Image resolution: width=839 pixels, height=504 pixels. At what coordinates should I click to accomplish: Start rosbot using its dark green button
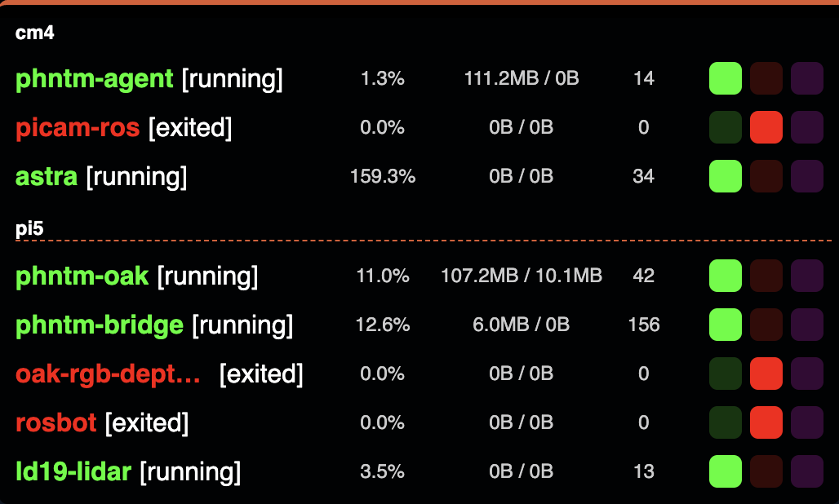pos(725,422)
